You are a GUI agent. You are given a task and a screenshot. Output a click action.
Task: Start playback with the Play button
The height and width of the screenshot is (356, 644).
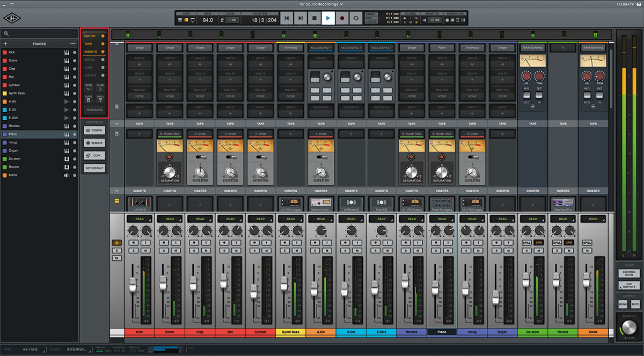click(327, 18)
